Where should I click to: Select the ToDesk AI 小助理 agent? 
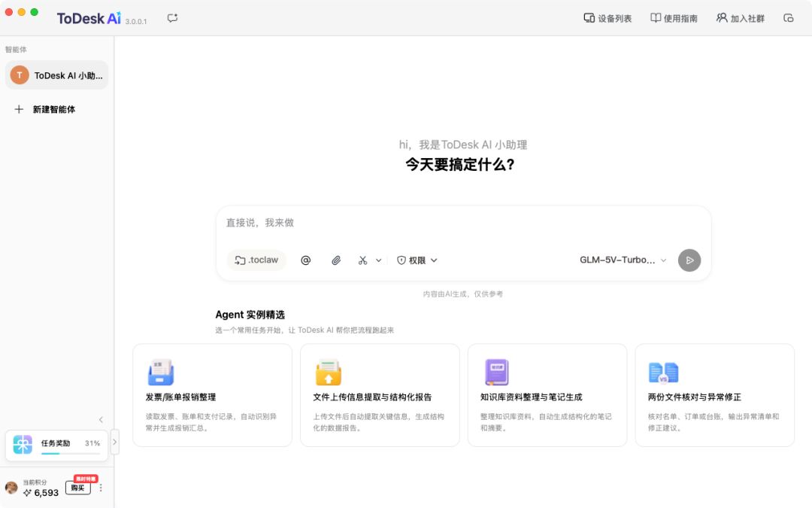point(57,75)
